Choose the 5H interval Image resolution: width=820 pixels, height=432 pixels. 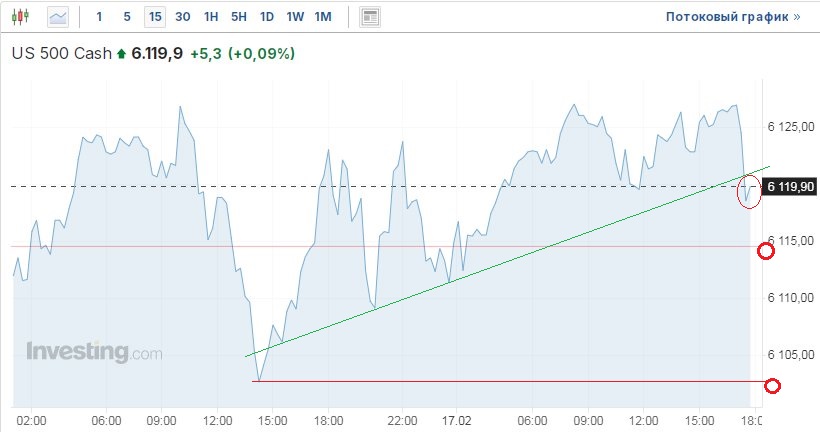[239, 17]
